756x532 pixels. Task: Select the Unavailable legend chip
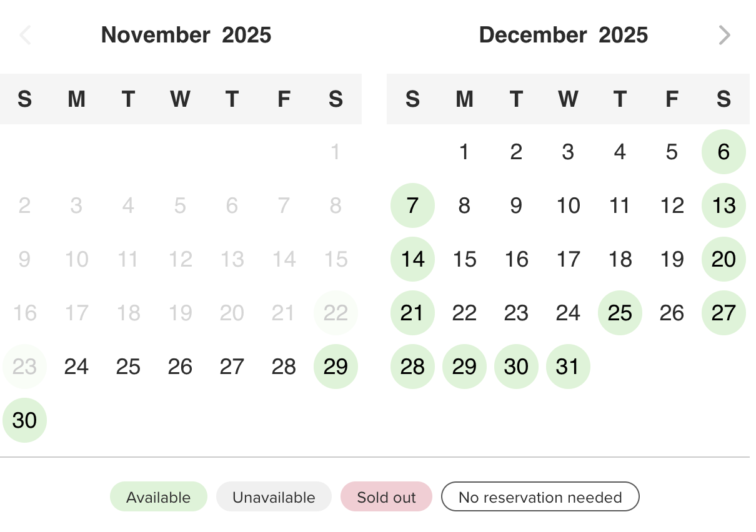(x=274, y=496)
